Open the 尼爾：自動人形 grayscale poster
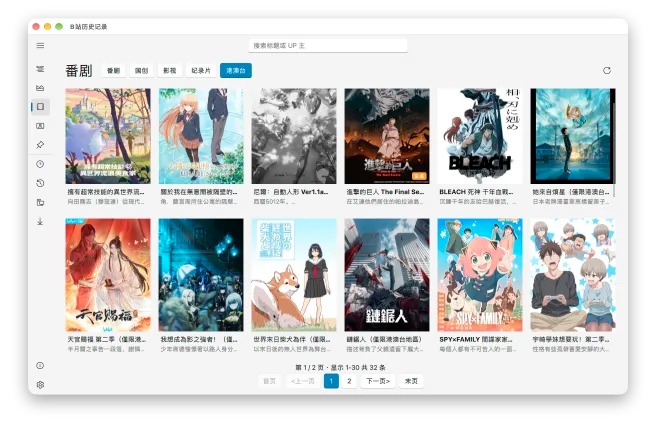The height and width of the screenshot is (432, 656). 294,136
